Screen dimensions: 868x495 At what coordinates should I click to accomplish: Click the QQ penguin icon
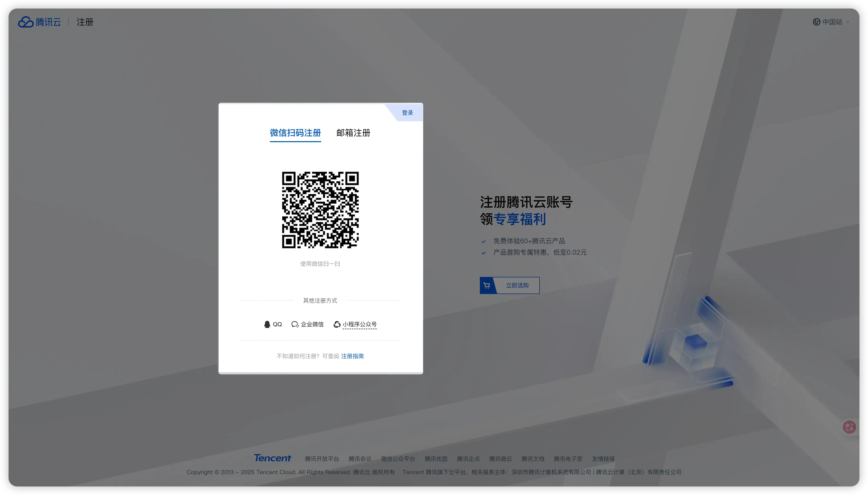pyautogui.click(x=267, y=324)
